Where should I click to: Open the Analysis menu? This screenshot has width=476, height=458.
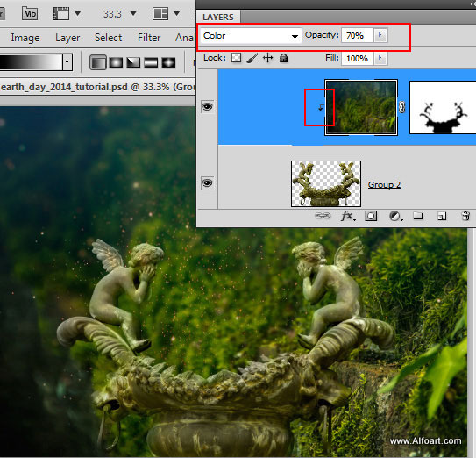[185, 38]
